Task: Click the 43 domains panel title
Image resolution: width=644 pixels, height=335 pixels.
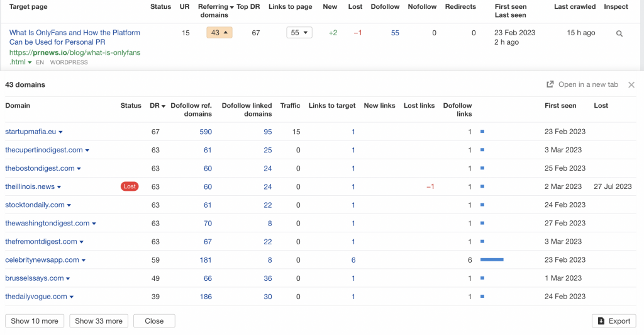Action: coord(25,84)
